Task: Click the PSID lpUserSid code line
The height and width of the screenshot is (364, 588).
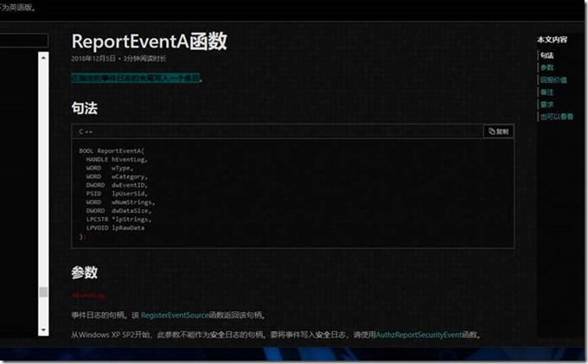Action: [117, 194]
